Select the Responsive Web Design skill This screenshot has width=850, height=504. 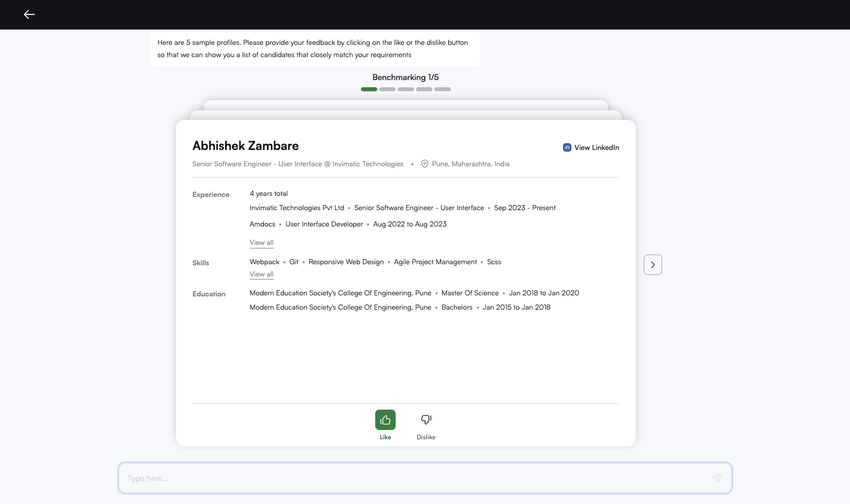[x=346, y=262]
